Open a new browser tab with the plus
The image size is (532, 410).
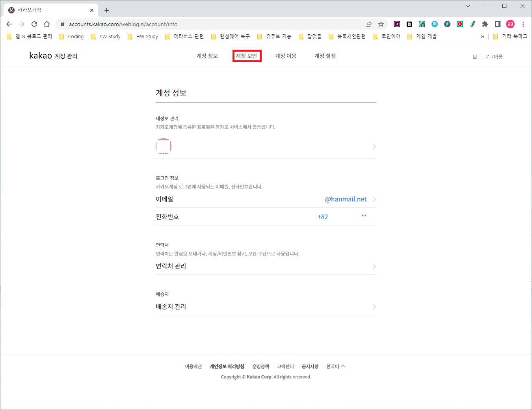coord(107,10)
